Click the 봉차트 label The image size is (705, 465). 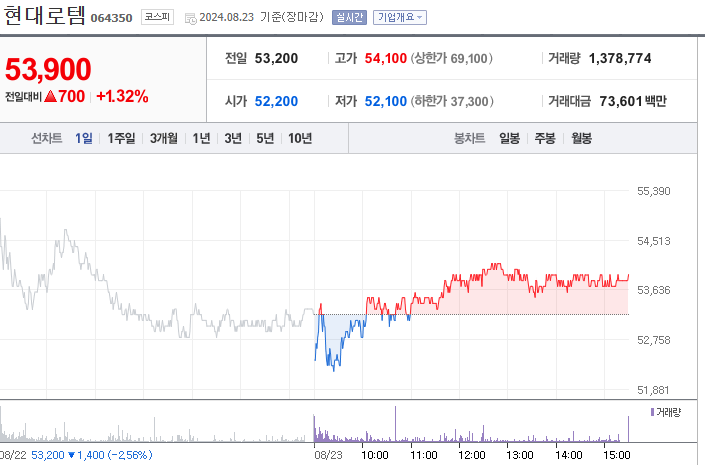click(469, 138)
